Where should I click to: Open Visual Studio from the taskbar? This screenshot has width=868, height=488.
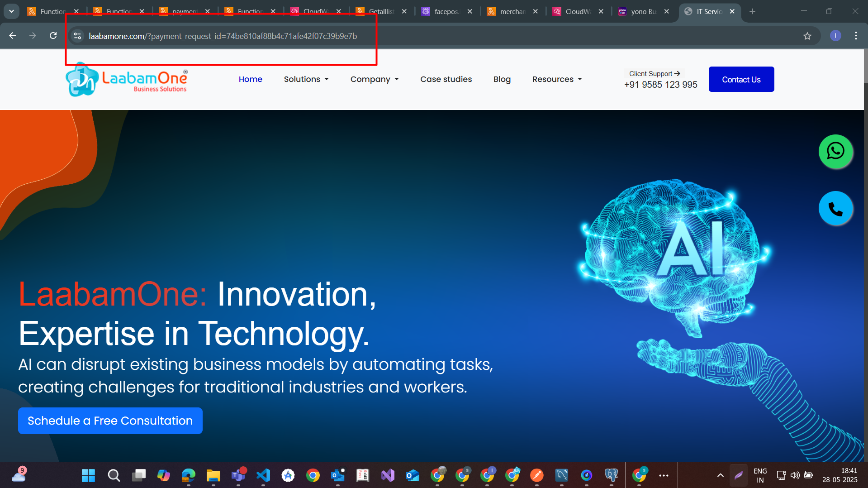(x=388, y=475)
